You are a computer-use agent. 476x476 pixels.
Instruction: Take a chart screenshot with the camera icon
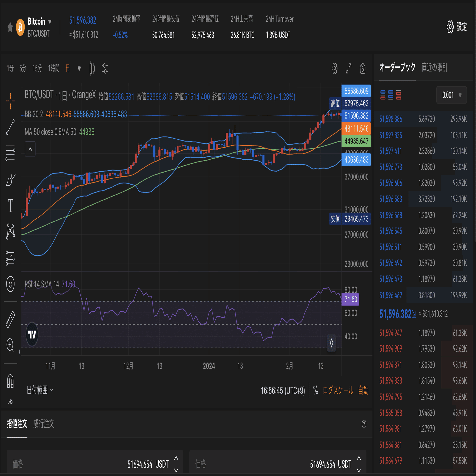[x=363, y=69]
